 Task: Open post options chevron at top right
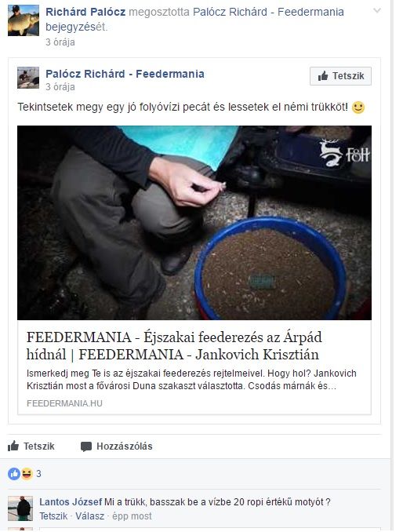377,11
